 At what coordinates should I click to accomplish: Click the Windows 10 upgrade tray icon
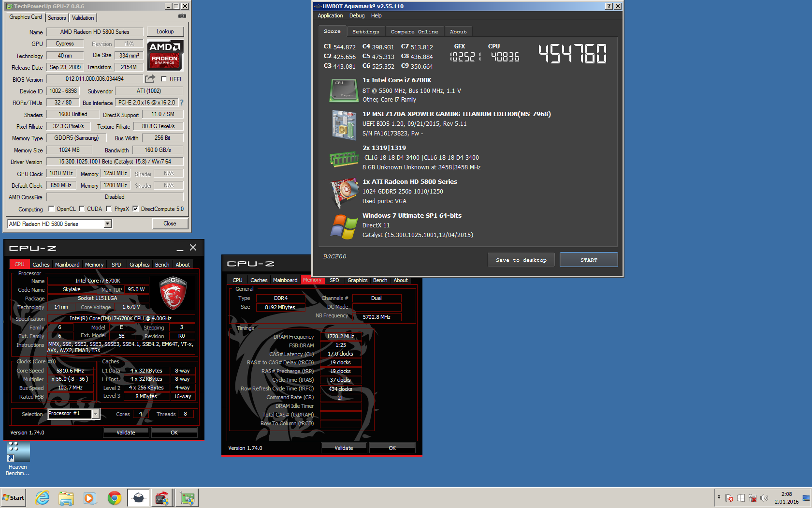[741, 498]
